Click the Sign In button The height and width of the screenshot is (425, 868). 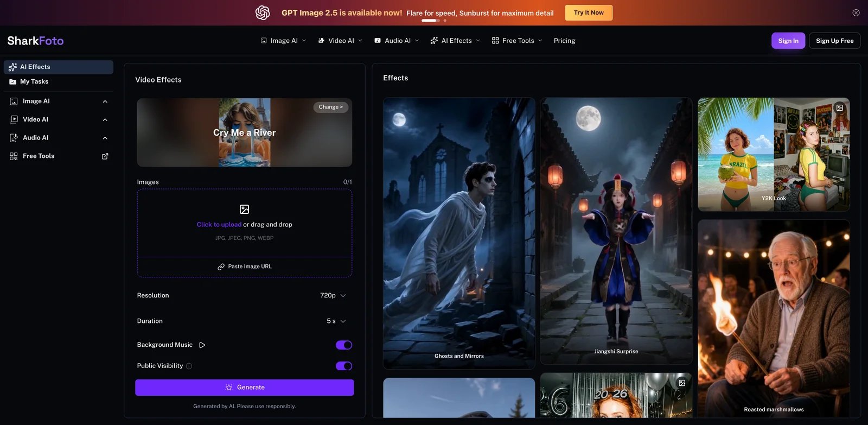pyautogui.click(x=788, y=41)
